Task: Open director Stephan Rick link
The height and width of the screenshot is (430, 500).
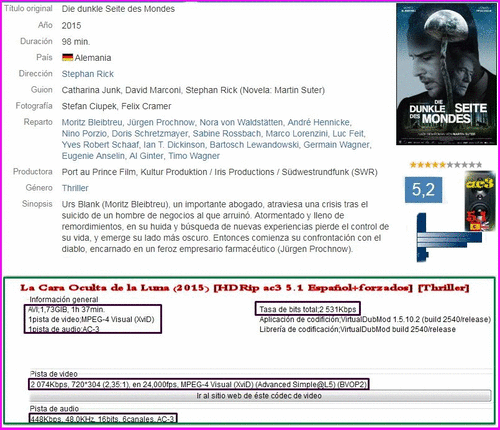Action: tap(88, 74)
